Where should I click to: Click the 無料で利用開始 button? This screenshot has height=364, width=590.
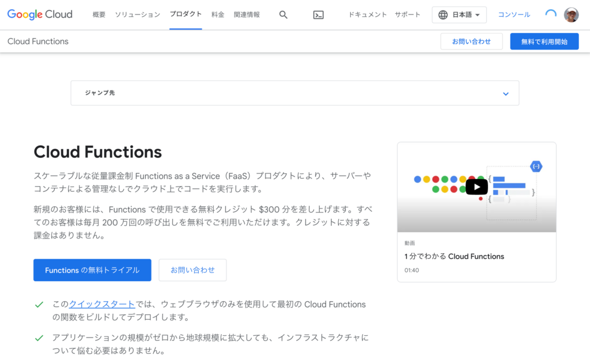pos(544,41)
